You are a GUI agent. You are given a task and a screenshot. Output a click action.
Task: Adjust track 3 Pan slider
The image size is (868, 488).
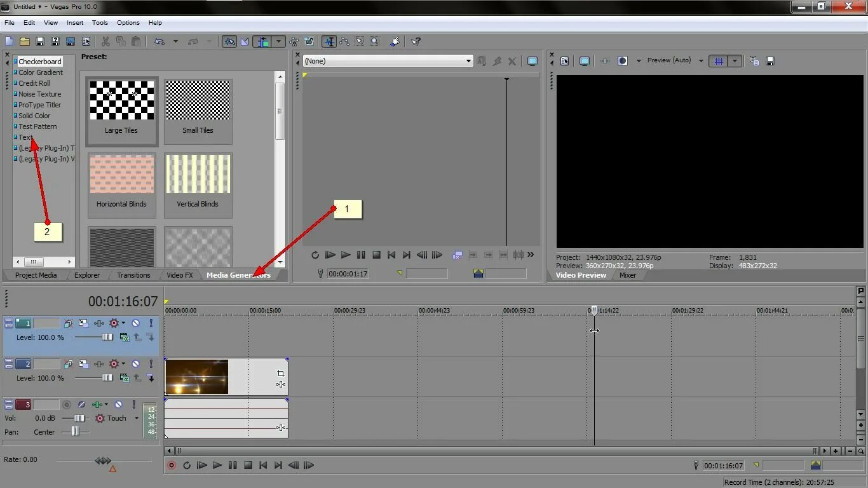75,431
